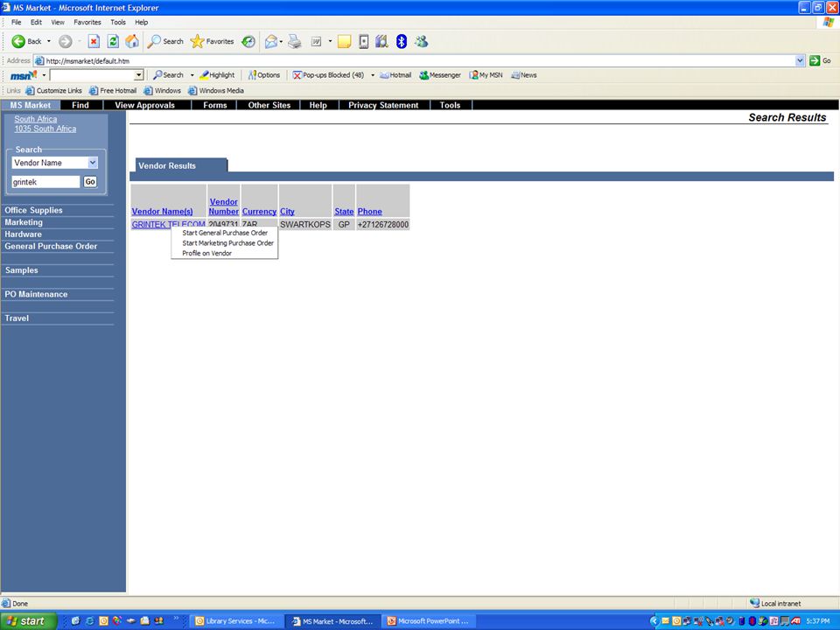The height and width of the screenshot is (630, 840).
Task: Click the 1035 South Africa link
Action: pyautogui.click(x=45, y=129)
